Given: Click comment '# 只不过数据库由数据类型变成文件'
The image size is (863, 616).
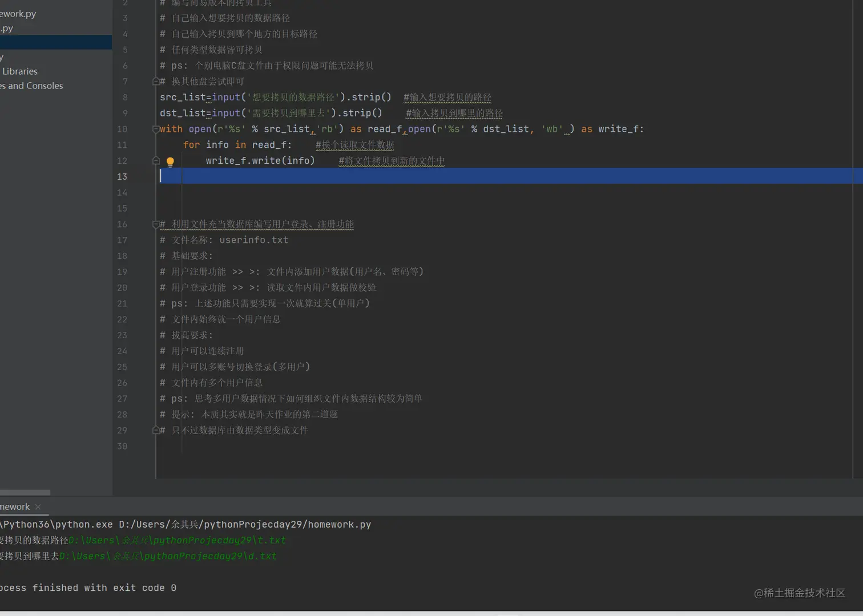Looking at the screenshot, I should [x=234, y=430].
